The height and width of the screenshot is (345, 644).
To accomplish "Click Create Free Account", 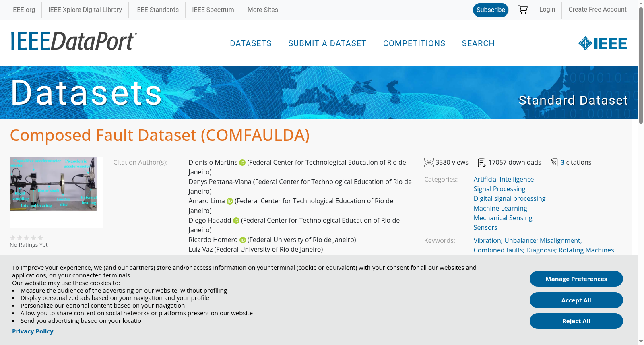I will tap(597, 9).
